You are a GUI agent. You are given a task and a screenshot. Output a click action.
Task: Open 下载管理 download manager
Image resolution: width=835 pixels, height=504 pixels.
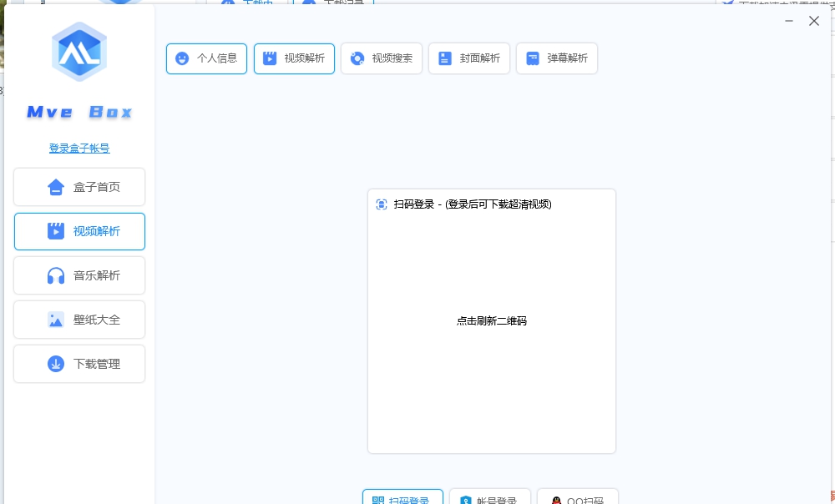[x=79, y=364]
